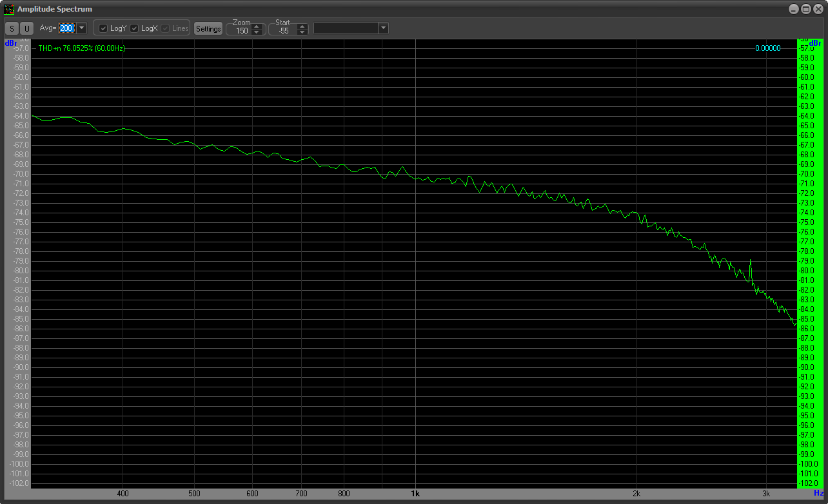
Task: Click the S button in toolbar
Action: click(12, 28)
